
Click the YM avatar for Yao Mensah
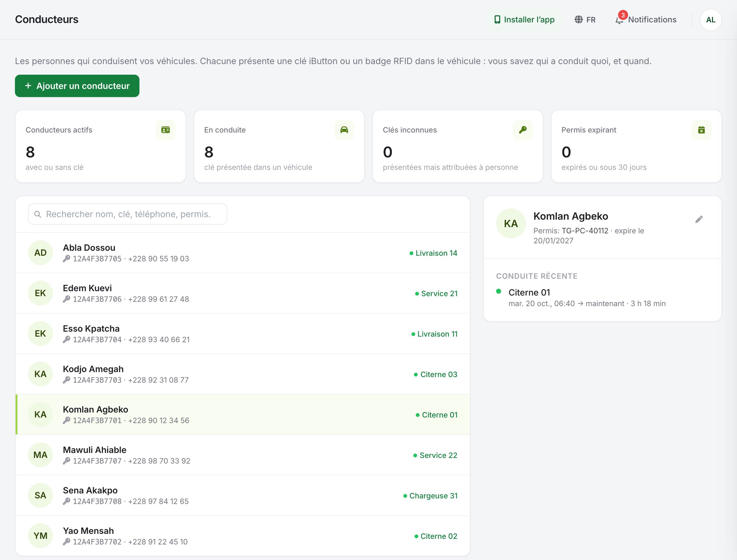[40, 536]
